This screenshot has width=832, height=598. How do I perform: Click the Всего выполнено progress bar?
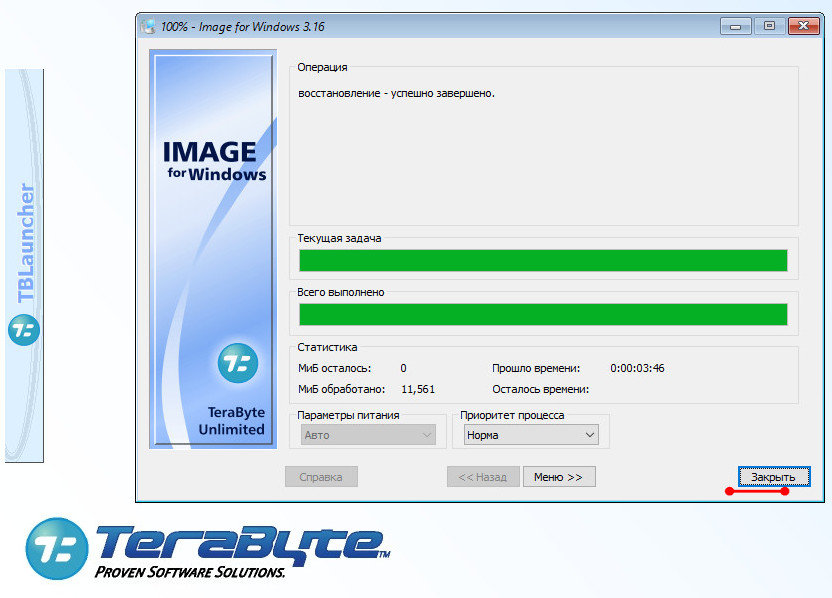(543, 315)
